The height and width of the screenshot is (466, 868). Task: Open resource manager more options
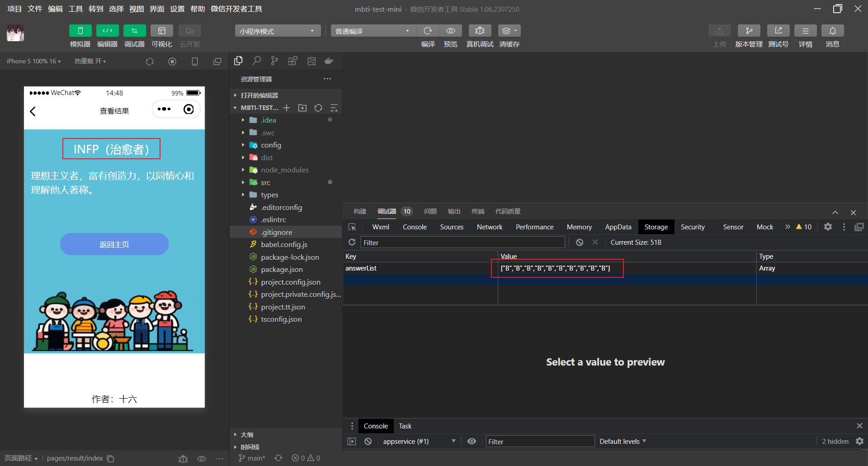point(327,79)
